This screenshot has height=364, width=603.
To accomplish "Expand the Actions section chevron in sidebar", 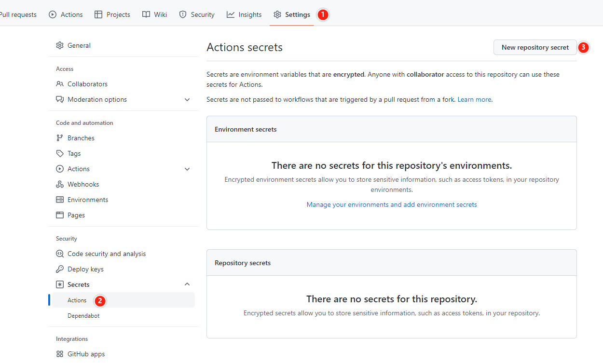I will pyautogui.click(x=187, y=169).
